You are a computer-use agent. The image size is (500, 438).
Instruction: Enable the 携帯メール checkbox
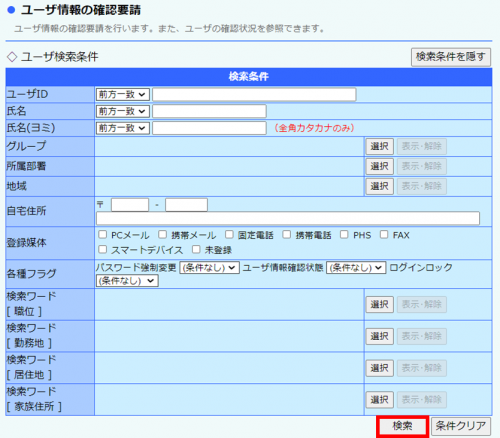pos(162,235)
